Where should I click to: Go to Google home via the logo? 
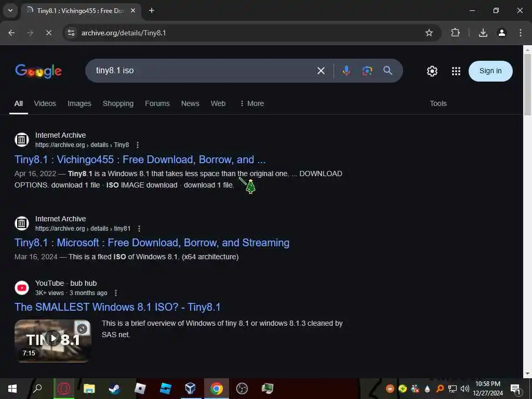[38, 71]
